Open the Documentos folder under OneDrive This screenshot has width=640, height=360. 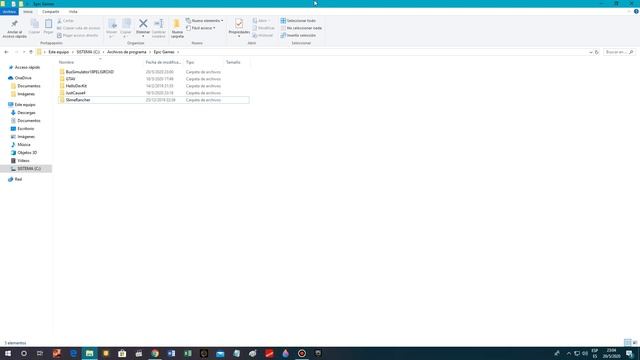[x=29, y=86]
